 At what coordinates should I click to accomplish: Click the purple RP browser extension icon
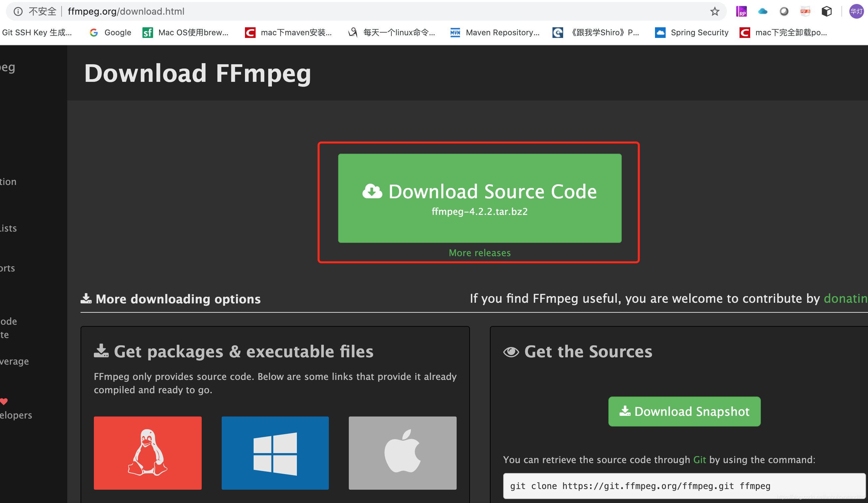coord(741,11)
